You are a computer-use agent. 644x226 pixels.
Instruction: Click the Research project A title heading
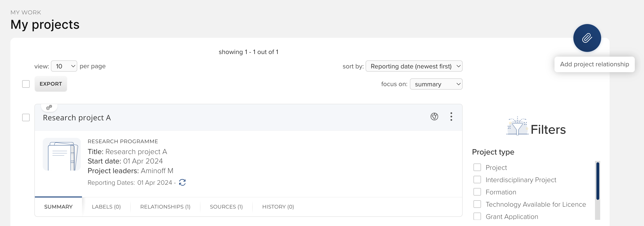[x=77, y=118]
